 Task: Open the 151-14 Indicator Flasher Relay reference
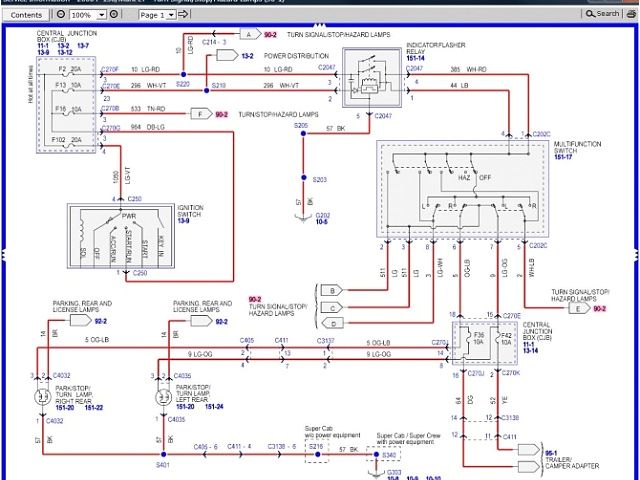(x=418, y=58)
